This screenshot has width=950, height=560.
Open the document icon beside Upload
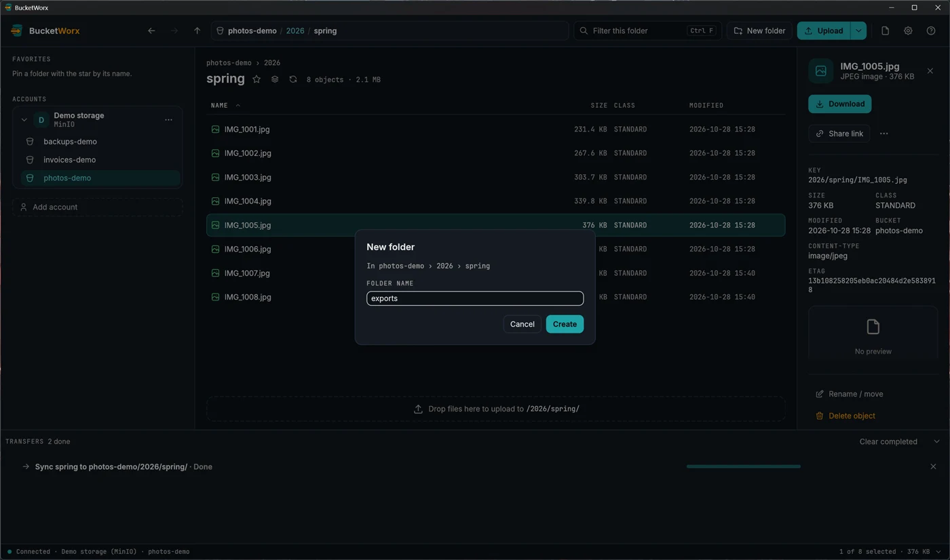point(885,31)
